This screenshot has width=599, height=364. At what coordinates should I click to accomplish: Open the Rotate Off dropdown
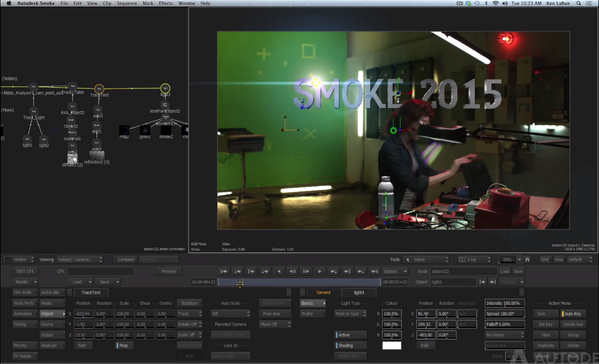pos(189,324)
